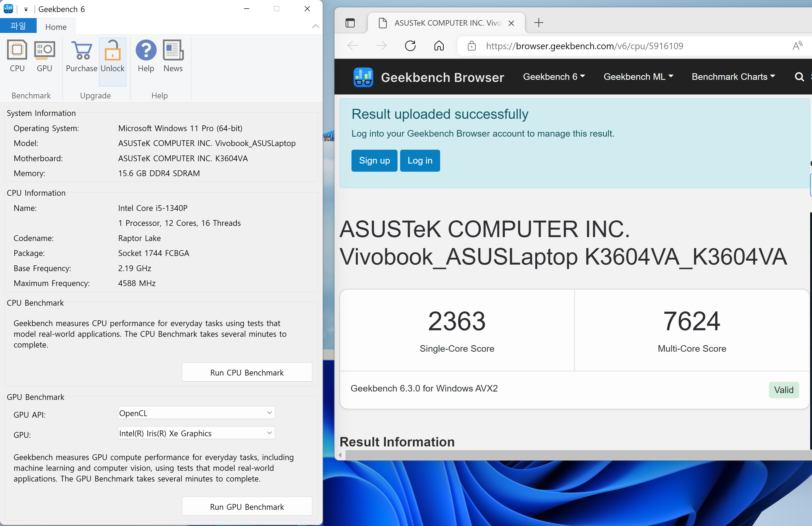Go forward in the browser

pos(381,46)
